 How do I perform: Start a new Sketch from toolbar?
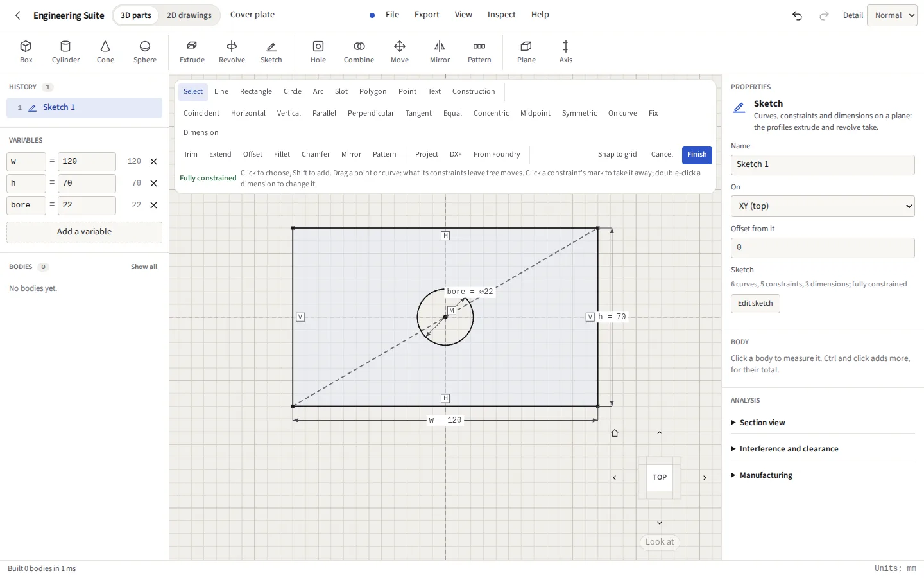271,52
